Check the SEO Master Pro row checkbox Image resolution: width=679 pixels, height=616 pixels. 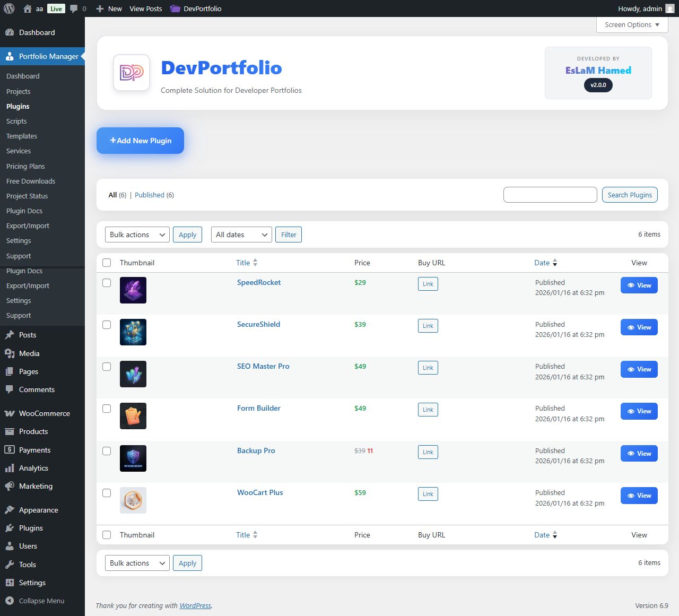107,367
